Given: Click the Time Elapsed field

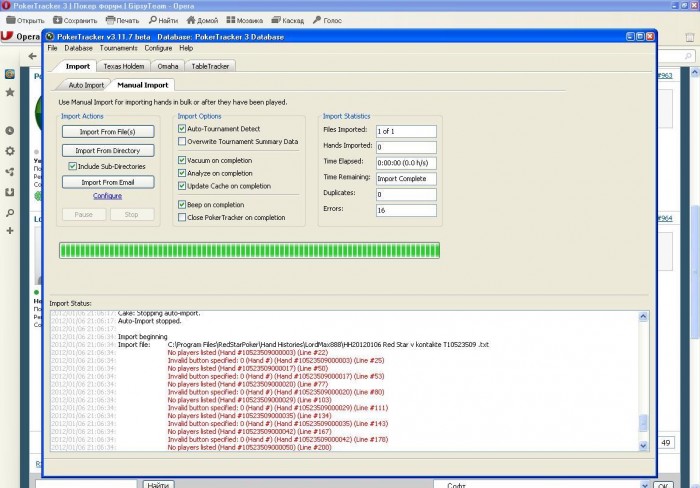Looking at the screenshot, I should pos(406,163).
